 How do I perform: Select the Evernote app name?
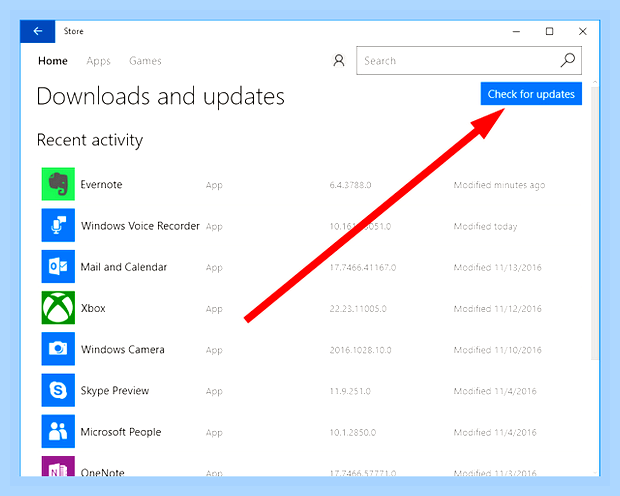(101, 185)
